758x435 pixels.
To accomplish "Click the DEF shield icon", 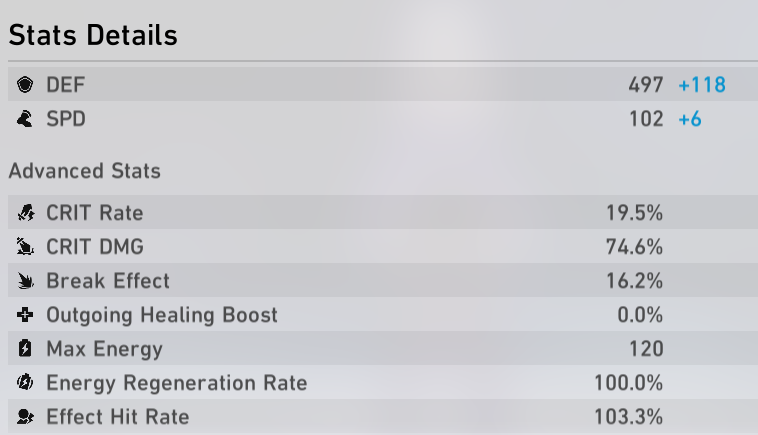I will [25, 85].
